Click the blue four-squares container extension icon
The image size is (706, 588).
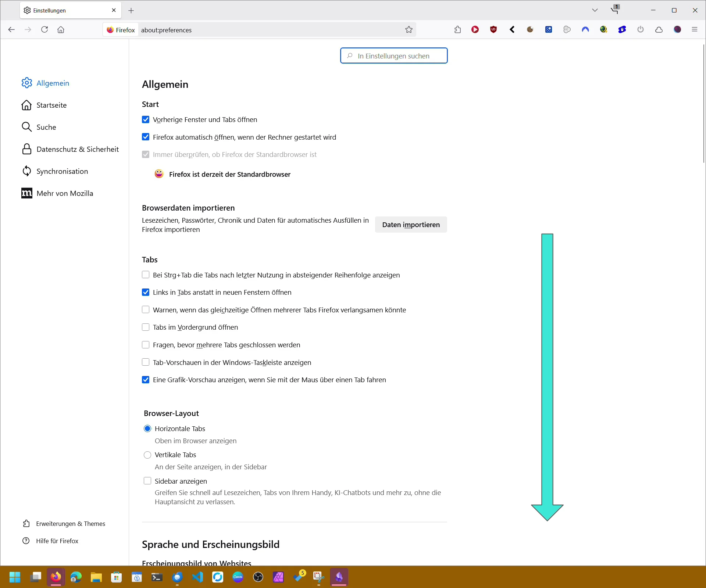pos(549,30)
